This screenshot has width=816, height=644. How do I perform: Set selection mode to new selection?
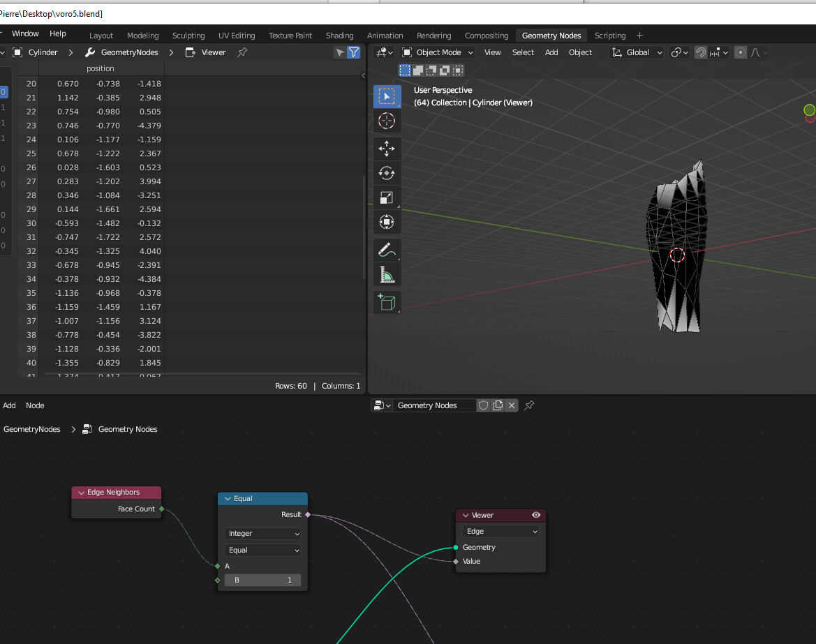tap(404, 70)
